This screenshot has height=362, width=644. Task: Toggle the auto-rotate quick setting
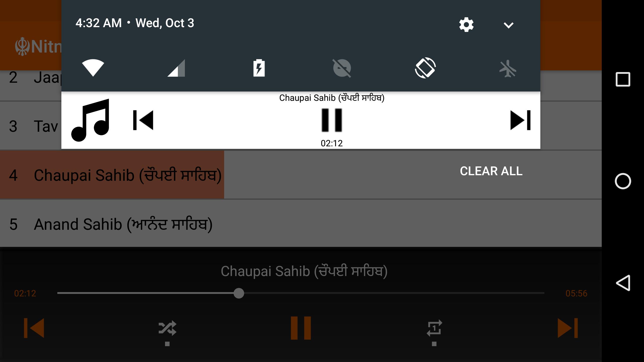425,68
